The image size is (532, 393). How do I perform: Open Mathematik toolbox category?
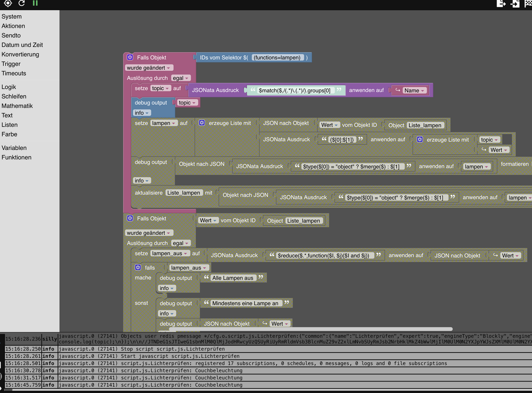(17, 106)
